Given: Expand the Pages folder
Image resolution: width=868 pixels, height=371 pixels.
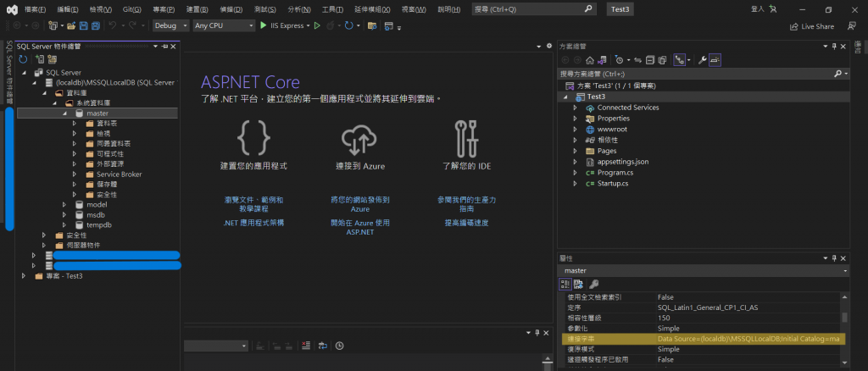Looking at the screenshot, I should pos(576,151).
